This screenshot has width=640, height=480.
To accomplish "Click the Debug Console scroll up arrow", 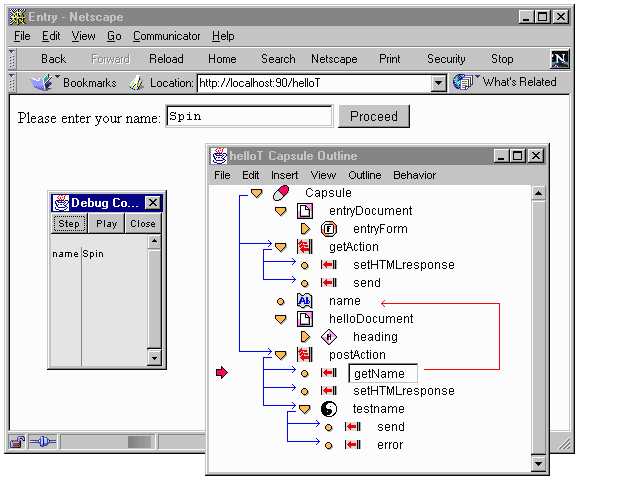I will click(154, 241).
